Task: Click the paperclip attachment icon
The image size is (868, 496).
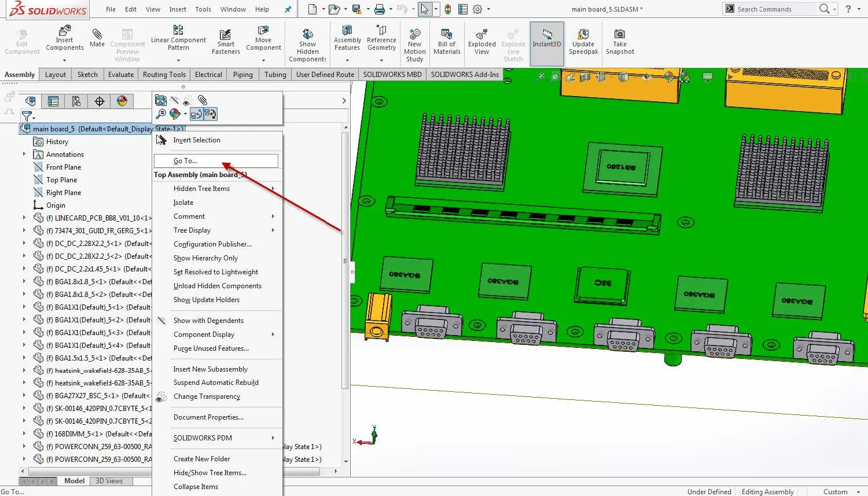Action: (203, 100)
